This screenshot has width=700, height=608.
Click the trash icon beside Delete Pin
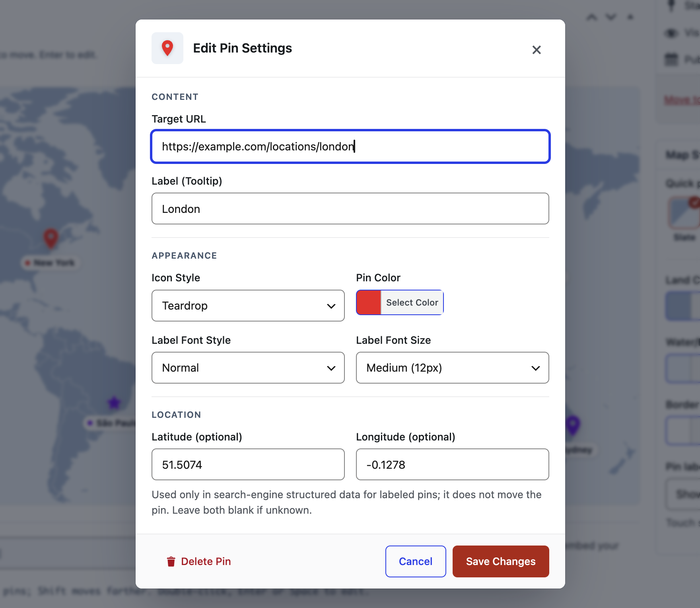(171, 561)
